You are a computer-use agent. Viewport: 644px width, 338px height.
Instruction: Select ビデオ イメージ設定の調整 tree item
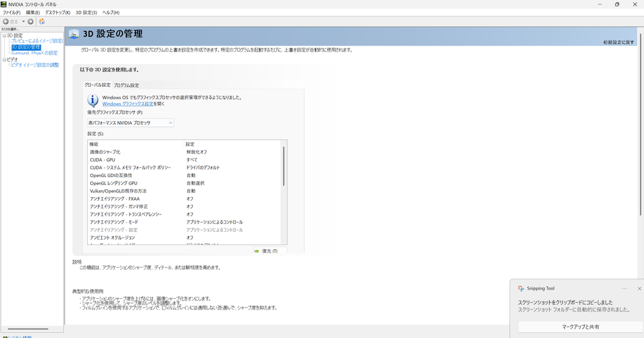[x=35, y=65]
